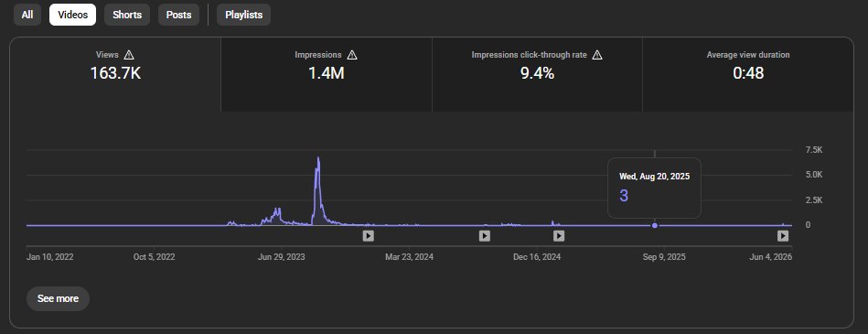Select the Views metric card

(x=115, y=75)
